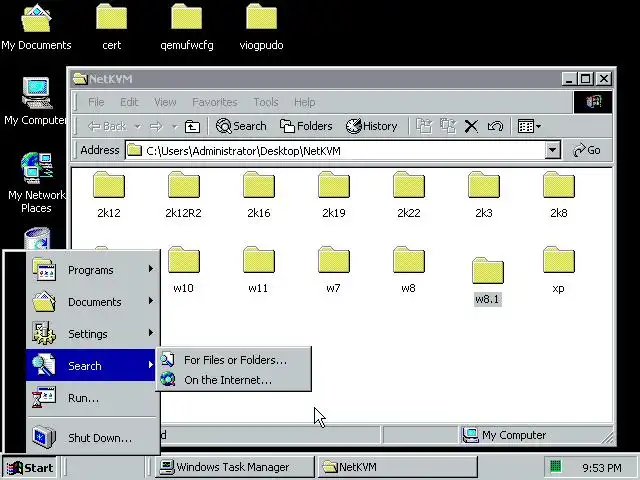Image resolution: width=640 pixels, height=480 pixels.
Task: Select the 2k19 folder icon
Action: click(334, 185)
